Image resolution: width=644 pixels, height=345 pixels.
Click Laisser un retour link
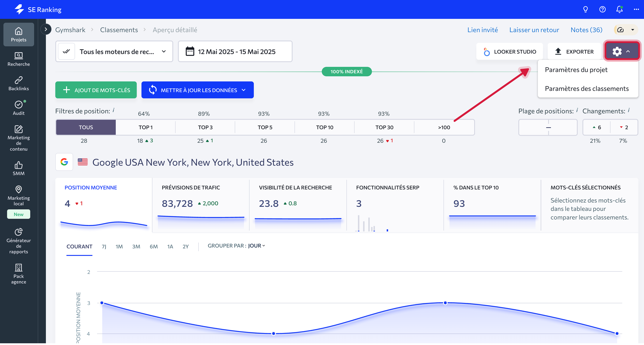coord(534,30)
